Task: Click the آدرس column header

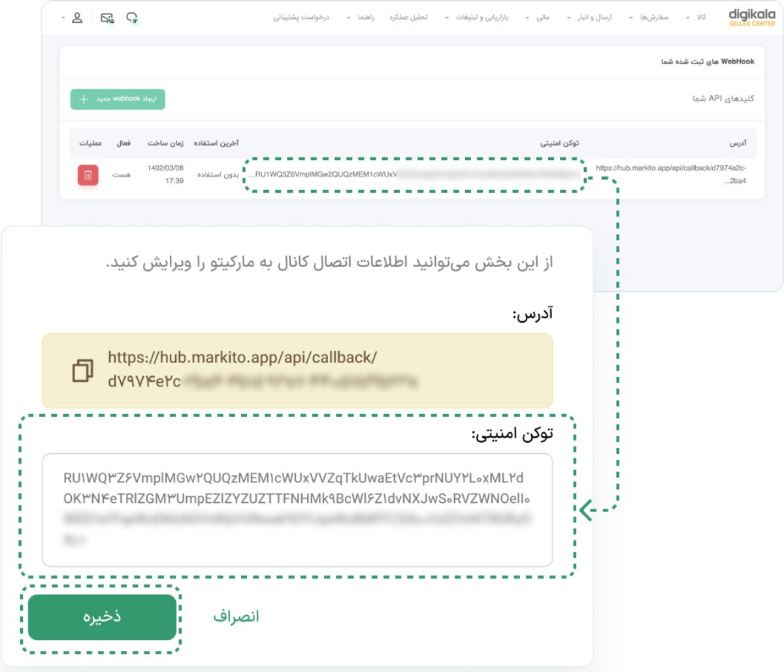Action: click(738, 143)
